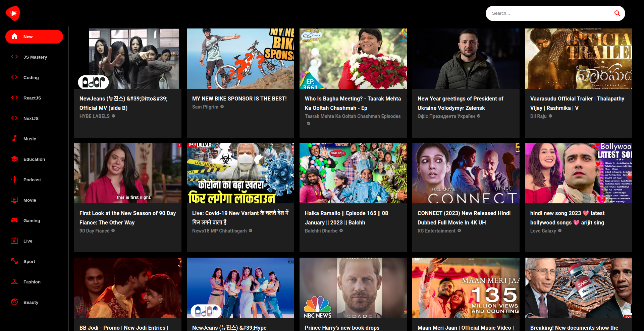This screenshot has height=331, width=644.
Task: Click the Live TV icon
Action: click(x=14, y=241)
